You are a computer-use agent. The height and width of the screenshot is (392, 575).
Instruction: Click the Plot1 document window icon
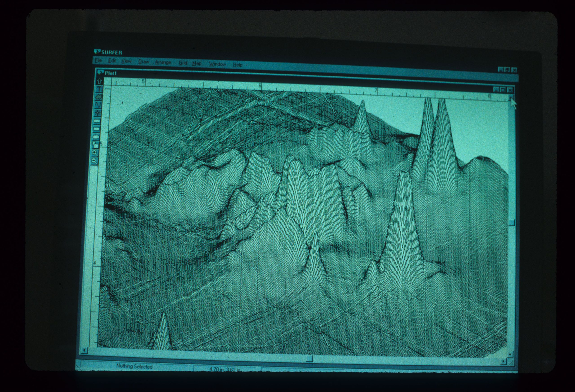[x=100, y=72]
